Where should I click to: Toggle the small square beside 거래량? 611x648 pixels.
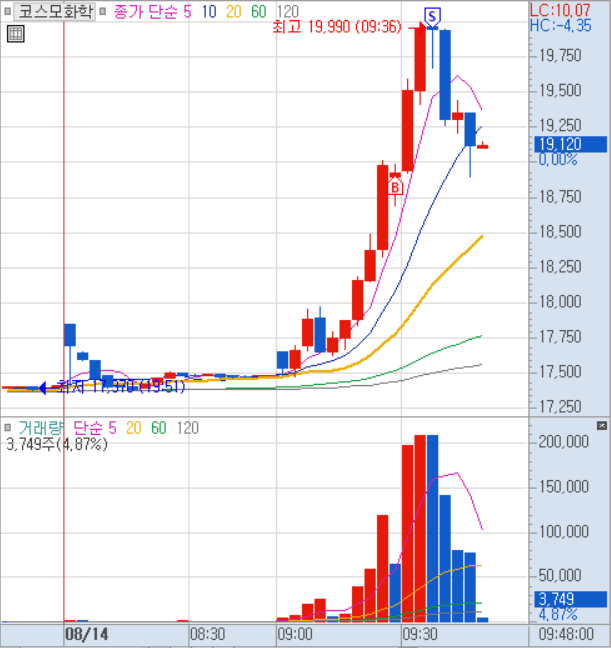point(8,427)
